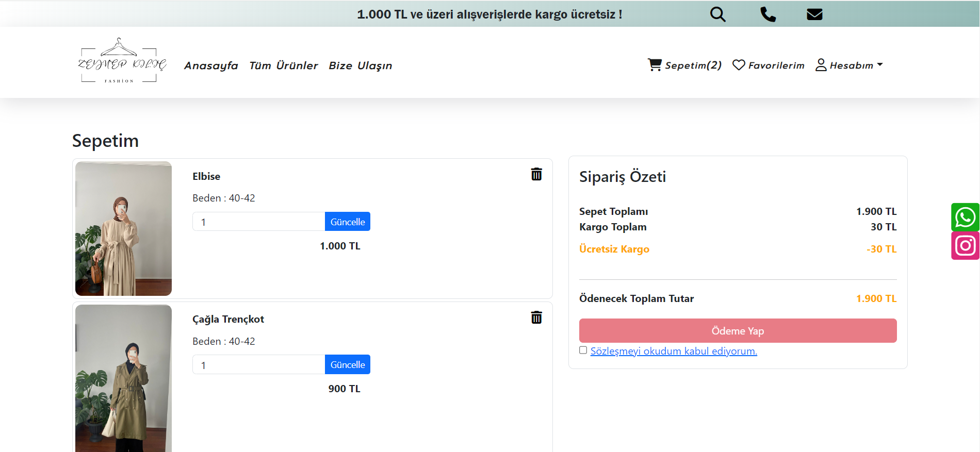Click Güncelle for Elbise quantity

click(x=347, y=222)
